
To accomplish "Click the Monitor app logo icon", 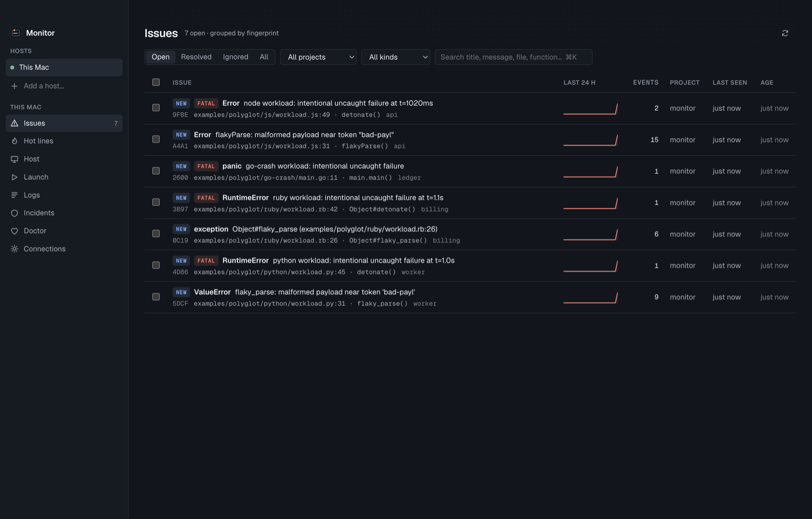I will point(16,33).
